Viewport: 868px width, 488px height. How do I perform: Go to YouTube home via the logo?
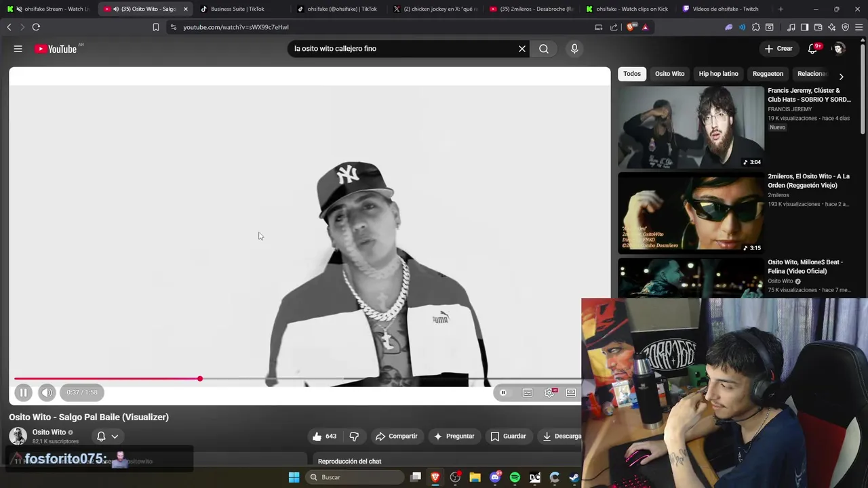click(56, 49)
